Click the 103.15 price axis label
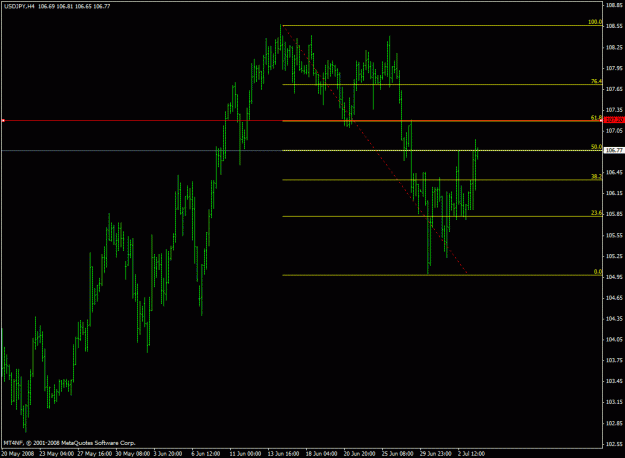625x458 pixels. [614, 402]
